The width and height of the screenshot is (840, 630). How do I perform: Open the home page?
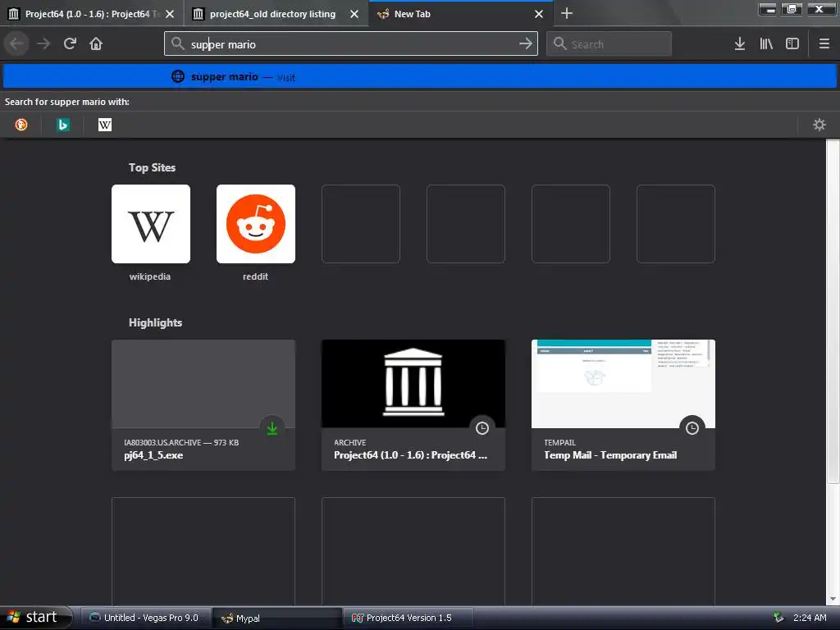(96, 44)
